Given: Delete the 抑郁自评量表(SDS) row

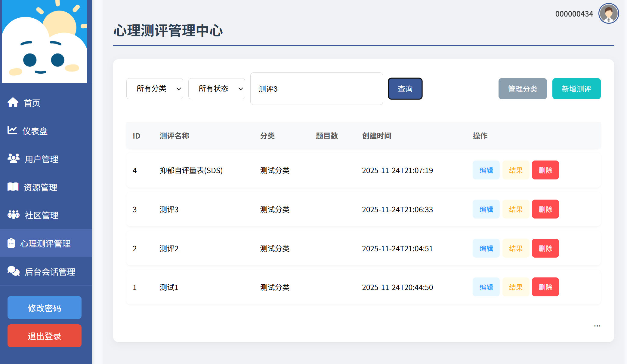Looking at the screenshot, I should (x=545, y=170).
